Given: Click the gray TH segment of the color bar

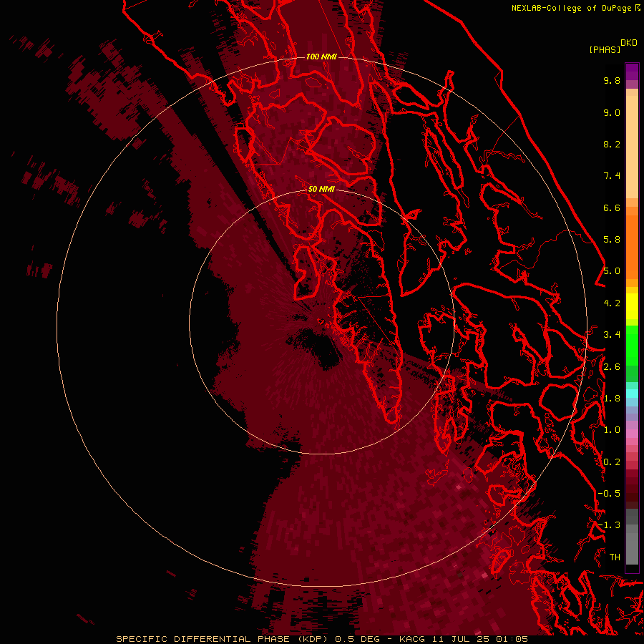Looking at the screenshot, I should (x=632, y=548).
